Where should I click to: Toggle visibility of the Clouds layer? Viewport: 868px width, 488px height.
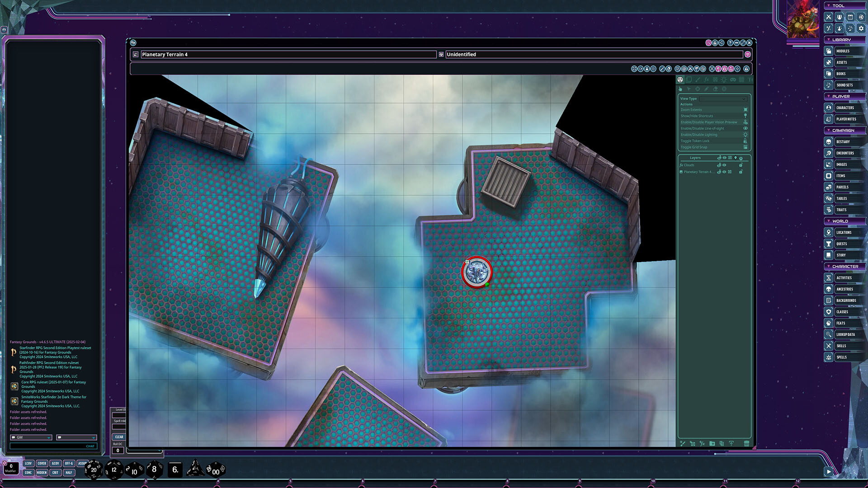point(723,165)
